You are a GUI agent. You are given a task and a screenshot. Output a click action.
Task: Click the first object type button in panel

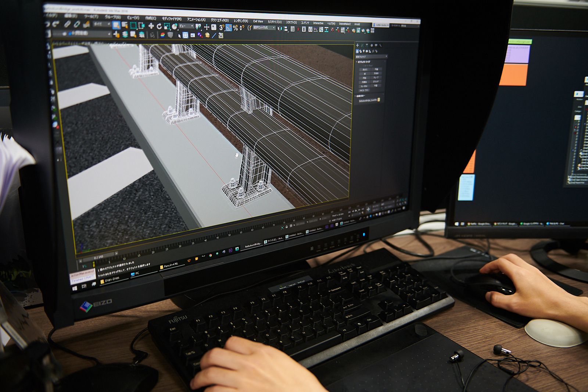365,69
